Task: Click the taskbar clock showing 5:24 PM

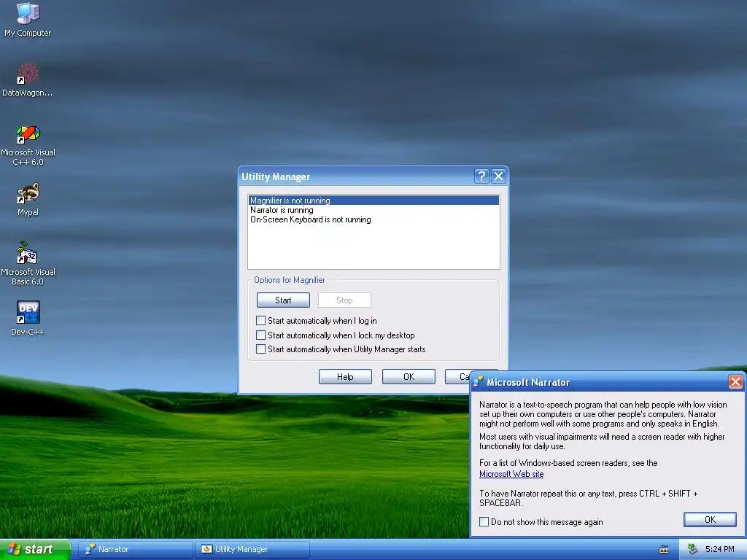Action: 719,549
